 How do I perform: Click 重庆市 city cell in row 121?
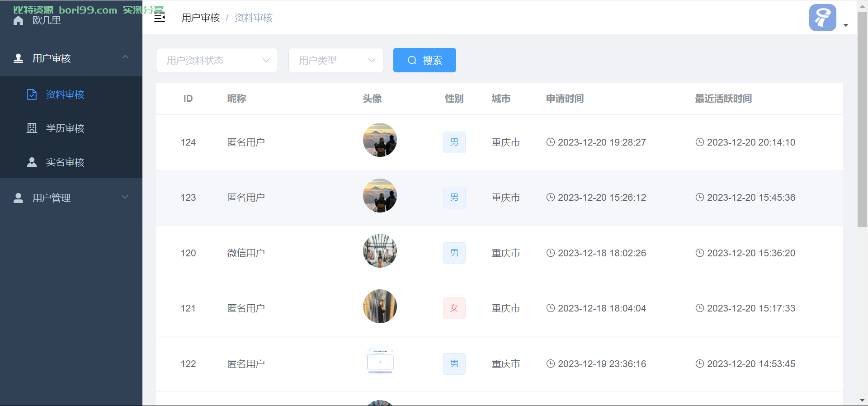tap(506, 308)
